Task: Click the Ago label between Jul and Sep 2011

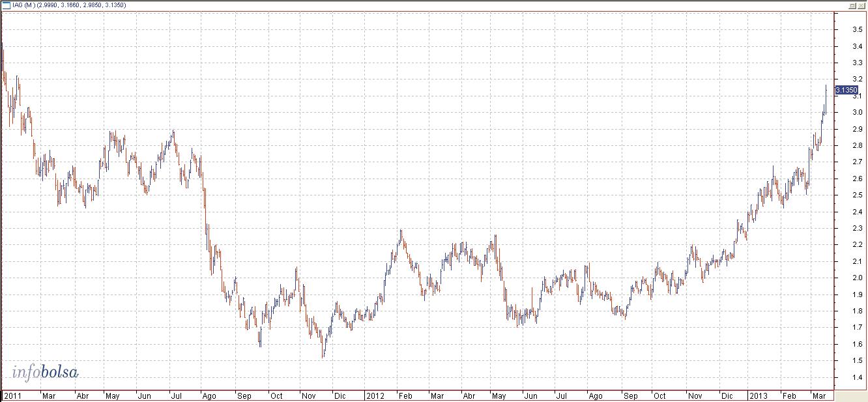Action: tap(209, 395)
